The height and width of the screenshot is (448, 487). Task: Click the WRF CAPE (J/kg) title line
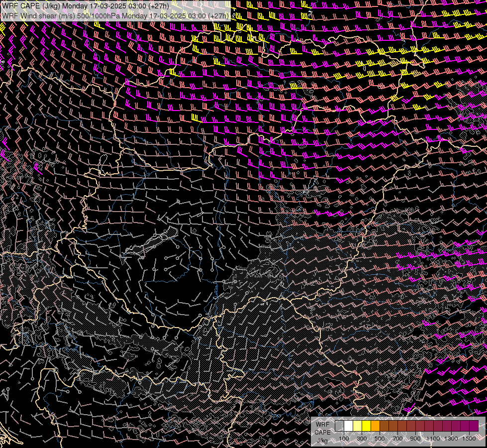86,6
